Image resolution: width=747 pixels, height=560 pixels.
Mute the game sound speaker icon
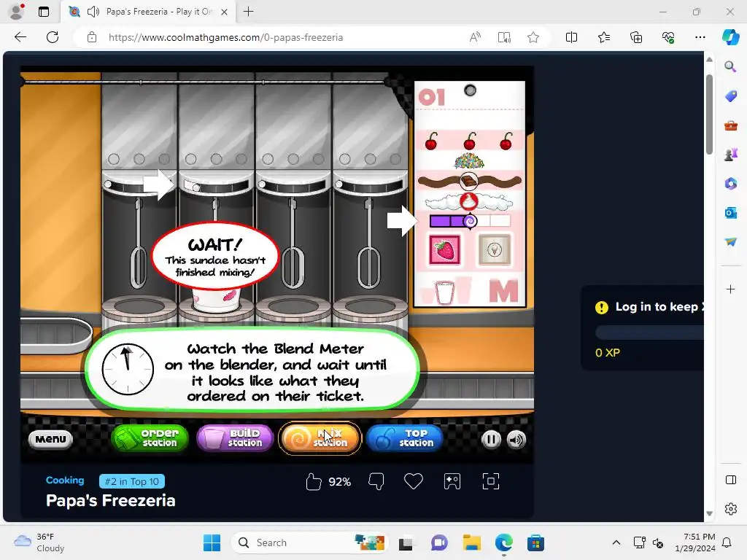point(516,440)
